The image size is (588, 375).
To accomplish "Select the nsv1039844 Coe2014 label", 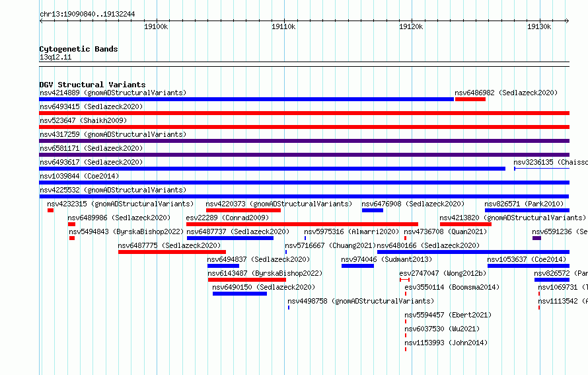I will 79,176.
